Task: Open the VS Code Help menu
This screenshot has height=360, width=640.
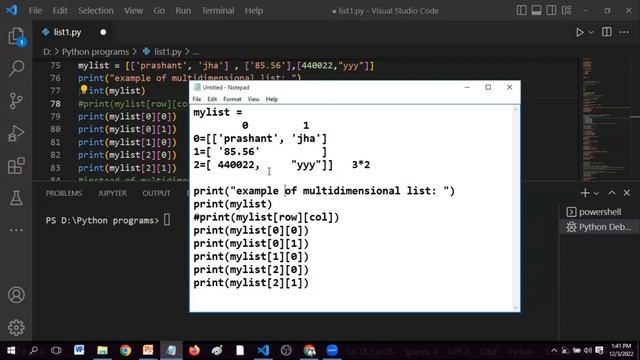Action: [x=254, y=11]
